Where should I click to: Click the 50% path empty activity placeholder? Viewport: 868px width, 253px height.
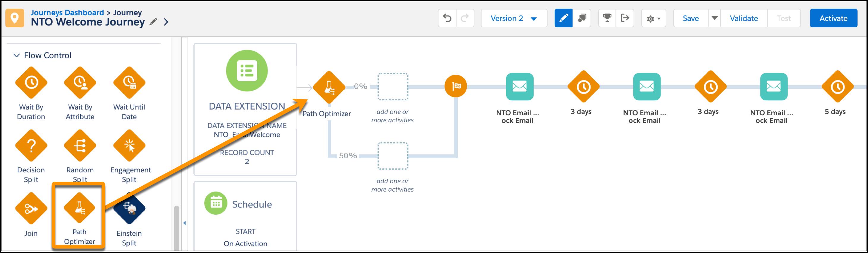coord(392,156)
